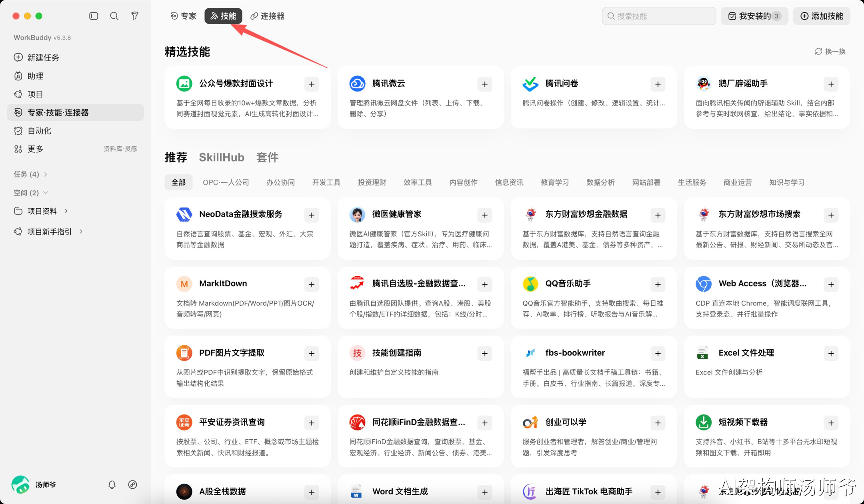Add QQ音乐助手 skill with plus icon
Viewport: 864px width, 504px height.
658,284
